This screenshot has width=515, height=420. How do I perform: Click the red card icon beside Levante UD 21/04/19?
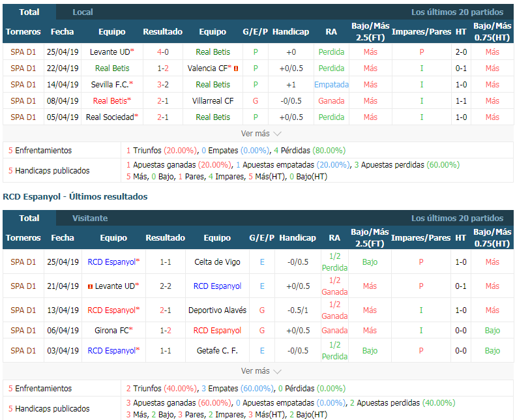(91, 286)
